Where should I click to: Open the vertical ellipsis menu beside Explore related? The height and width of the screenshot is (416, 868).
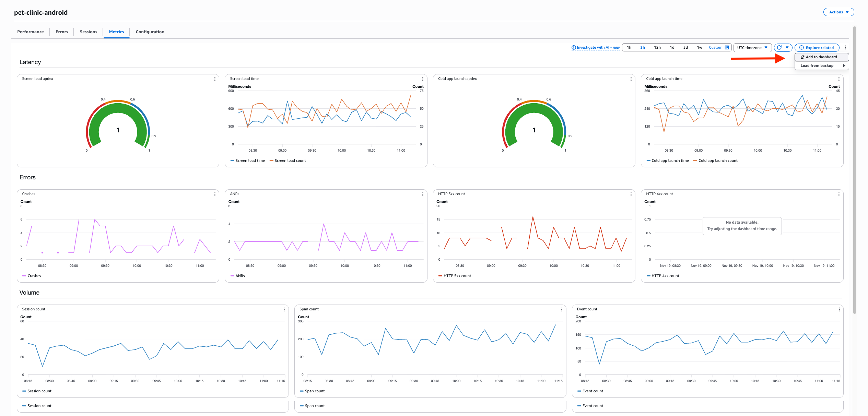tap(845, 48)
